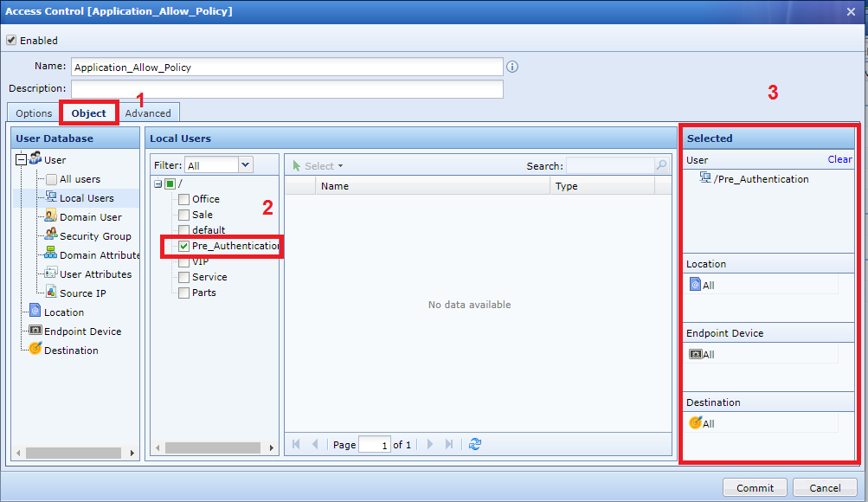This screenshot has width=868, height=502.
Task: Click the Name input field
Action: coord(286,67)
